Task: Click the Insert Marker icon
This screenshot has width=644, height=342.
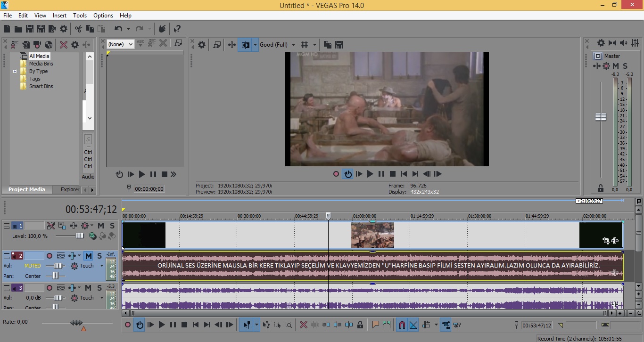Action: click(376, 325)
